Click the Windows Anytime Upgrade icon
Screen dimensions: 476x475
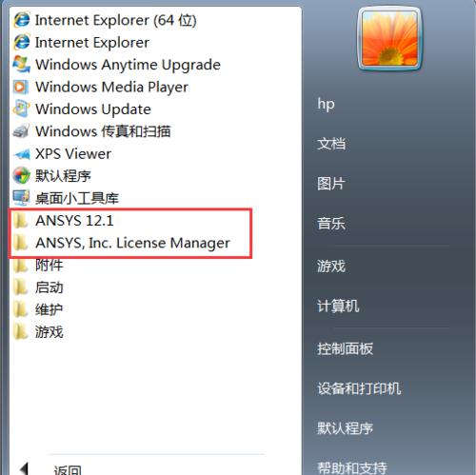pyautogui.click(x=22, y=65)
